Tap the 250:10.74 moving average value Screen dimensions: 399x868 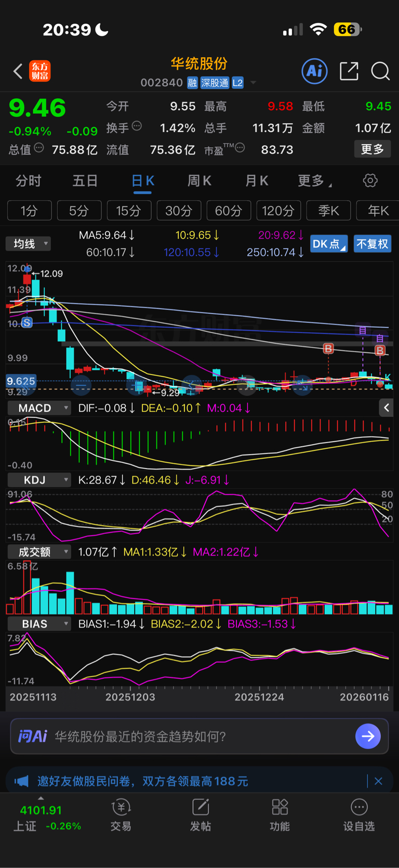coord(275,252)
